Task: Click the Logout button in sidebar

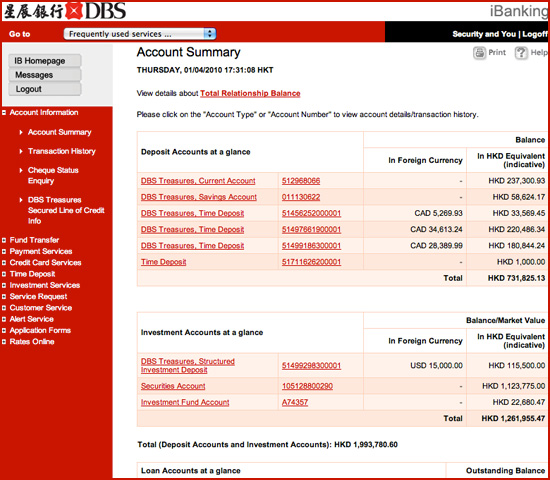Action: [x=45, y=89]
